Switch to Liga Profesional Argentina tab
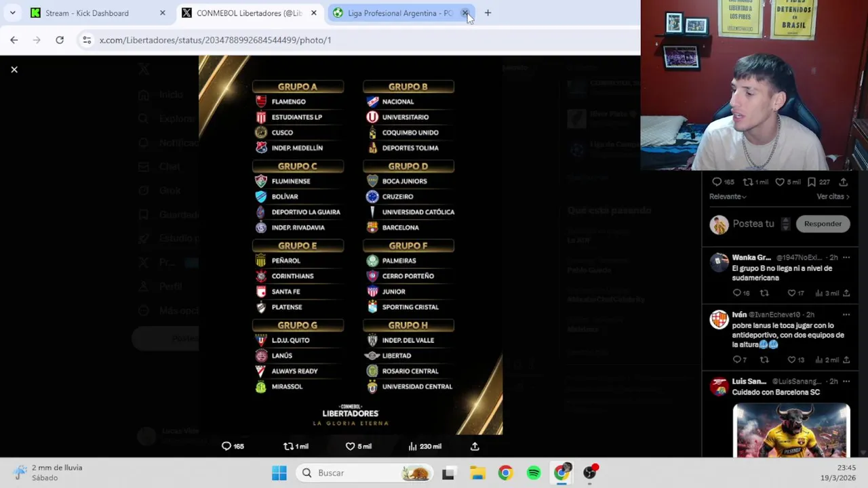The image size is (868, 488). (400, 13)
